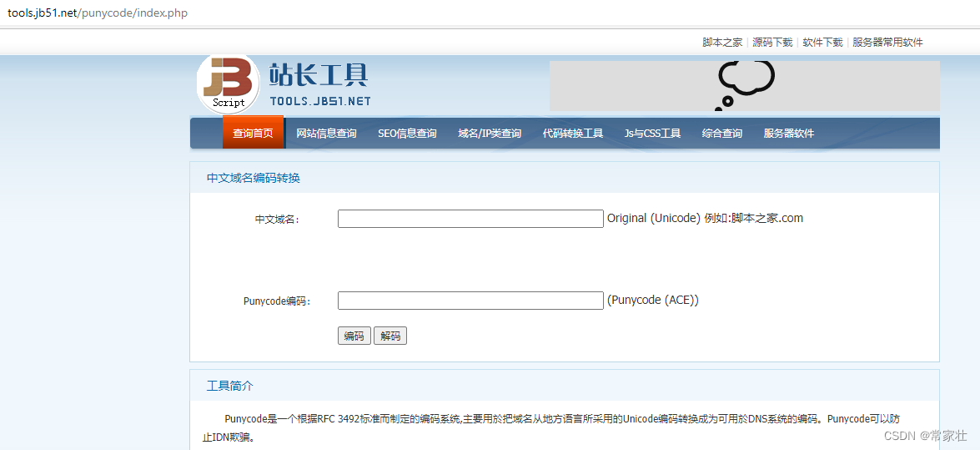Click the RFC 3492 description paragraph
Viewport: 980px width, 450px height.
pos(551,428)
